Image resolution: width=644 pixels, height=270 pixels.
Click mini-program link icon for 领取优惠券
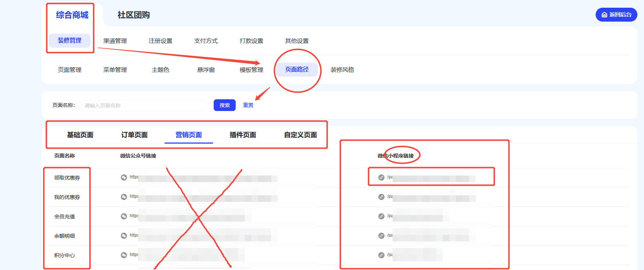click(x=381, y=178)
